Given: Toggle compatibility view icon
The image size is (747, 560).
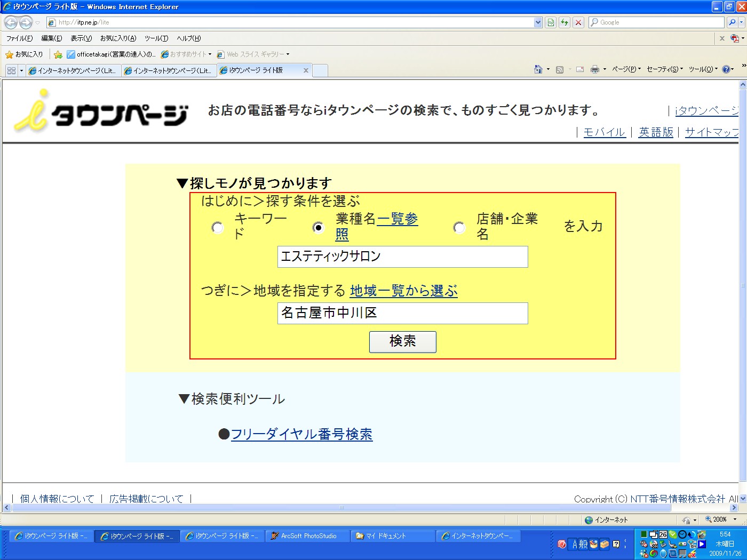Looking at the screenshot, I should pyautogui.click(x=551, y=22).
